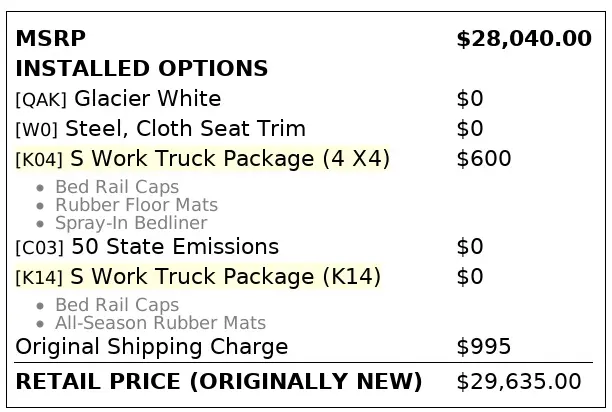The height and width of the screenshot is (412, 612).
Task: Click the $600 package price
Action: click(483, 159)
